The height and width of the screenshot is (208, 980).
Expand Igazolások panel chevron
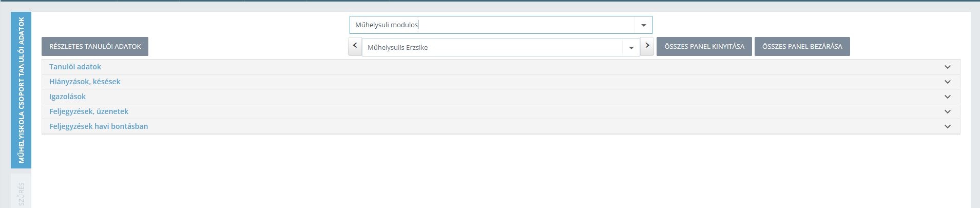click(x=948, y=97)
